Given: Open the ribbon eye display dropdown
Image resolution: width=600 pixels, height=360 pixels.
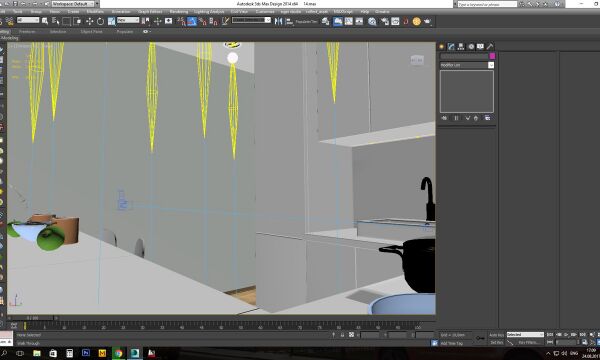Looking at the screenshot, I should coord(146,32).
